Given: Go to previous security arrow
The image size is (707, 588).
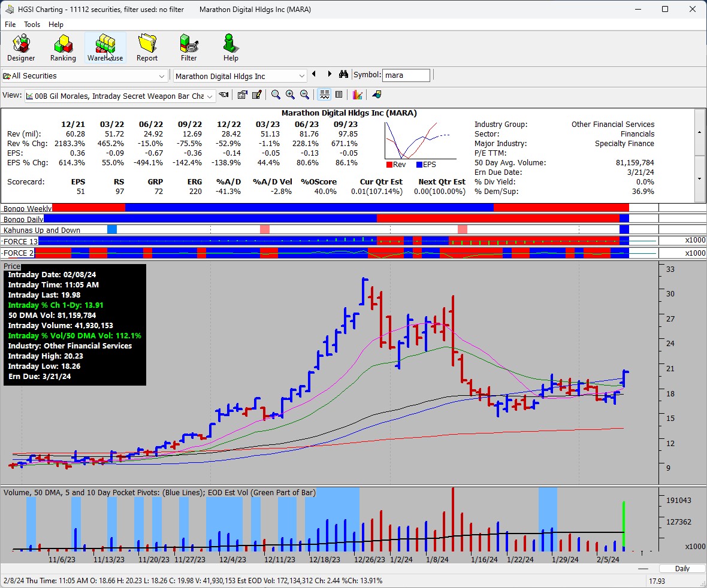Looking at the screenshot, I should tap(314, 74).
